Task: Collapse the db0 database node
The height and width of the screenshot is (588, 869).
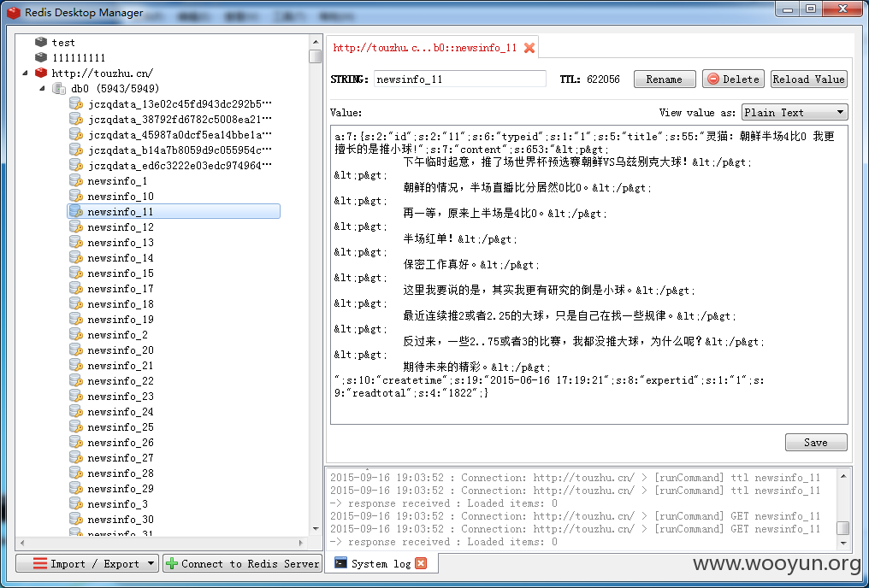Action: pyautogui.click(x=43, y=89)
